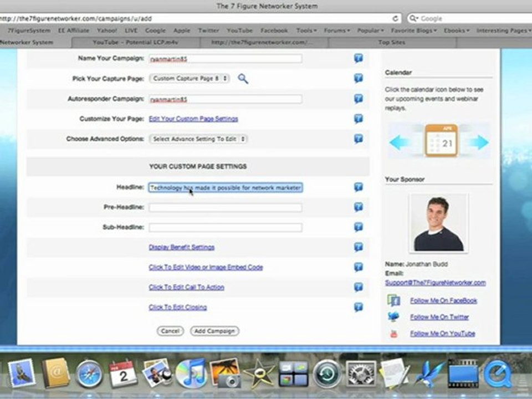Switch to the Top Sites tab
This screenshot has height=399, width=532.
[392, 43]
